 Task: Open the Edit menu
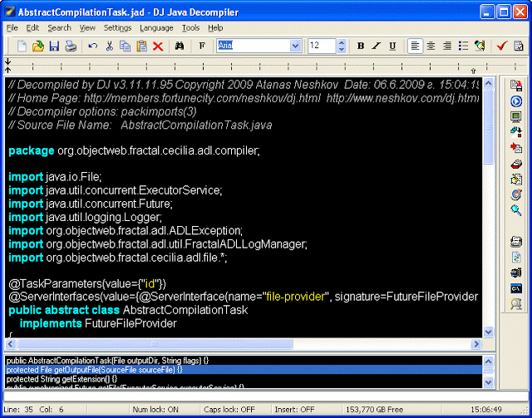tap(32, 27)
